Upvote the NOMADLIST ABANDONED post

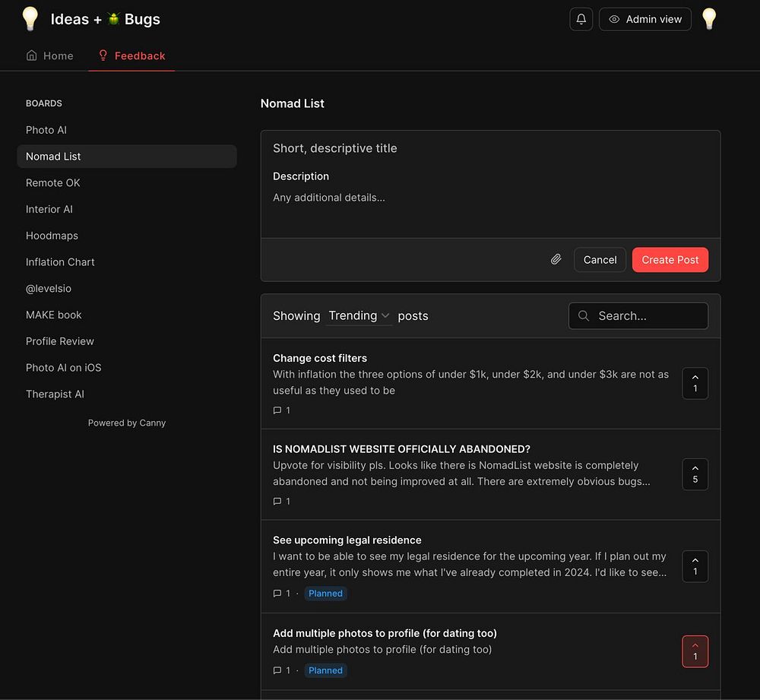click(695, 474)
